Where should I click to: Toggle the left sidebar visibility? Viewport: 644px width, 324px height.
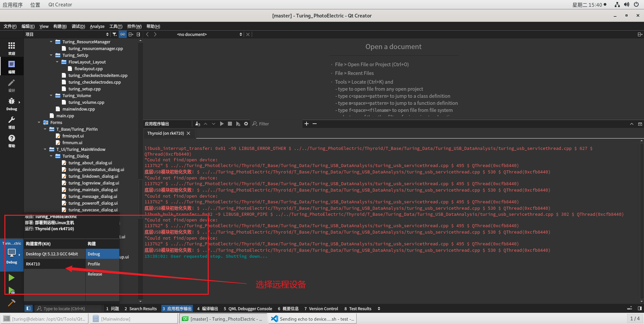tap(29, 308)
